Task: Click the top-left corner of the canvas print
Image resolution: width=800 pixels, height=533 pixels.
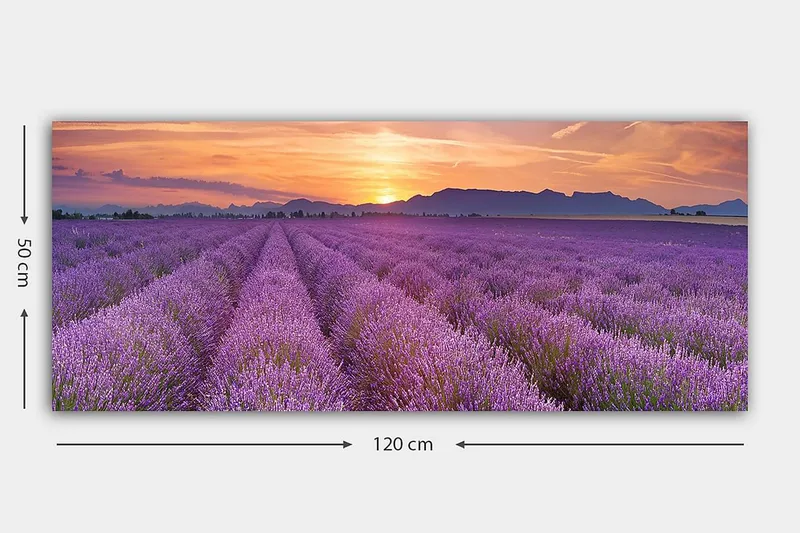Action: [x=54, y=123]
